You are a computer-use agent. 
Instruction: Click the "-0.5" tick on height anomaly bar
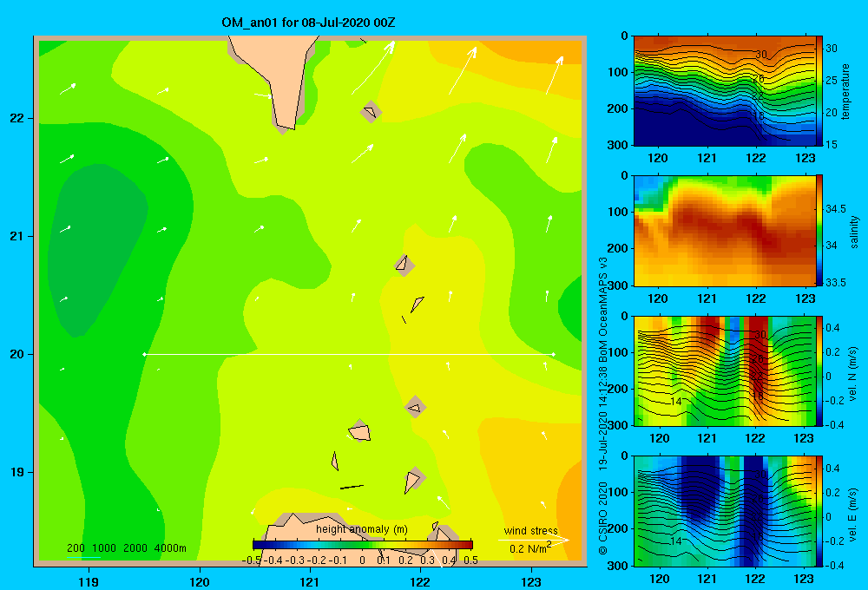(252, 560)
